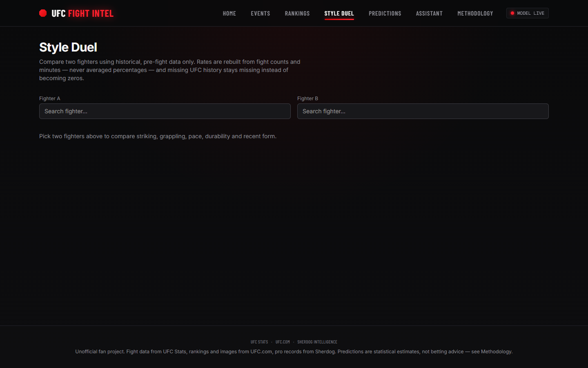
Task: Select the Style Duel nav tab
Action: pos(339,13)
